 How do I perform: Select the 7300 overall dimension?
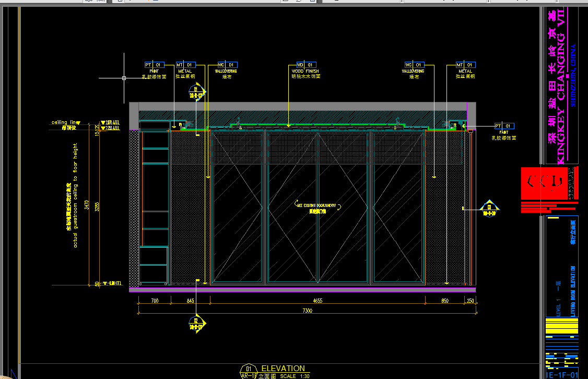pos(307,311)
